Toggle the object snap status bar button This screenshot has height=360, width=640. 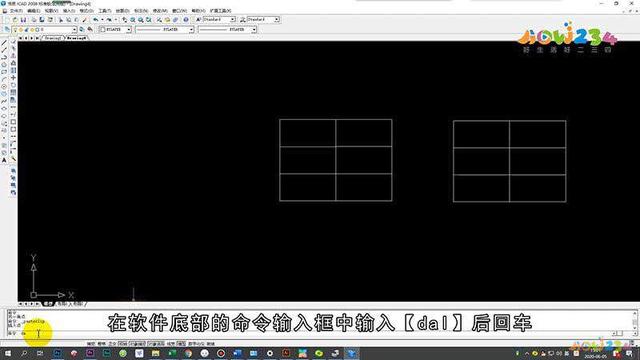(x=137, y=344)
